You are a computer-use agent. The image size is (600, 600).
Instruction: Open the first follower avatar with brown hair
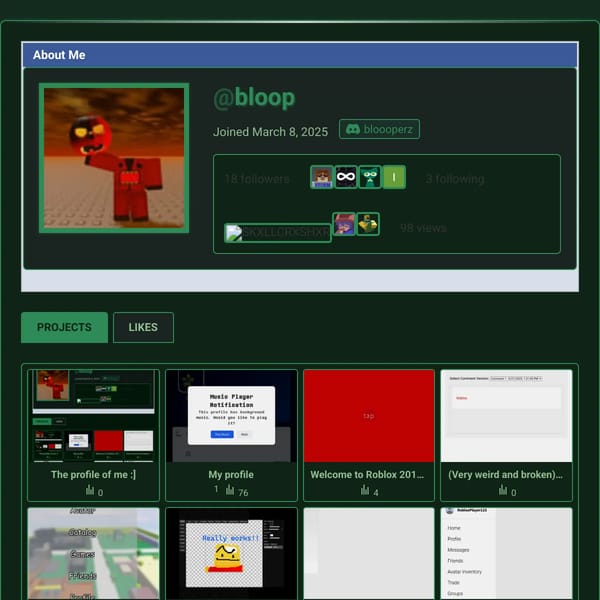pyautogui.click(x=321, y=177)
